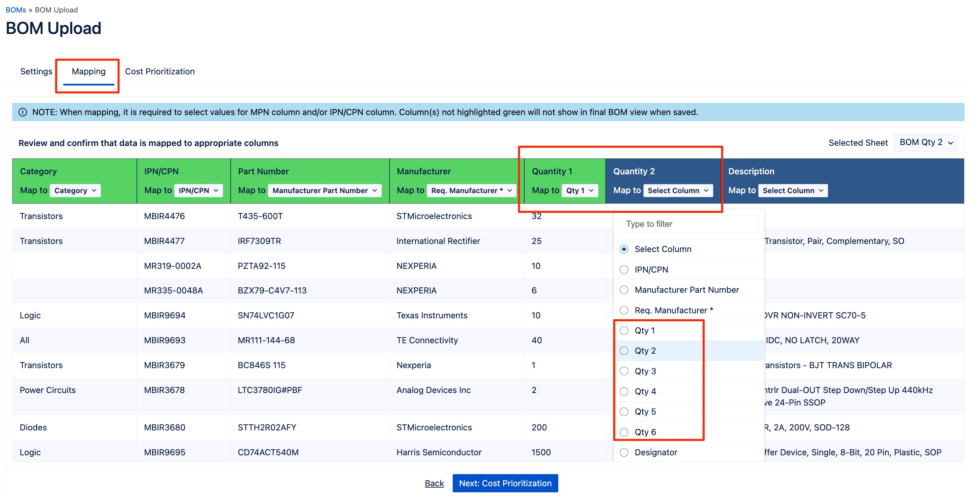980x496 pixels.
Task: Expand the Qty 1 mapping dropdown
Action: 580,190
